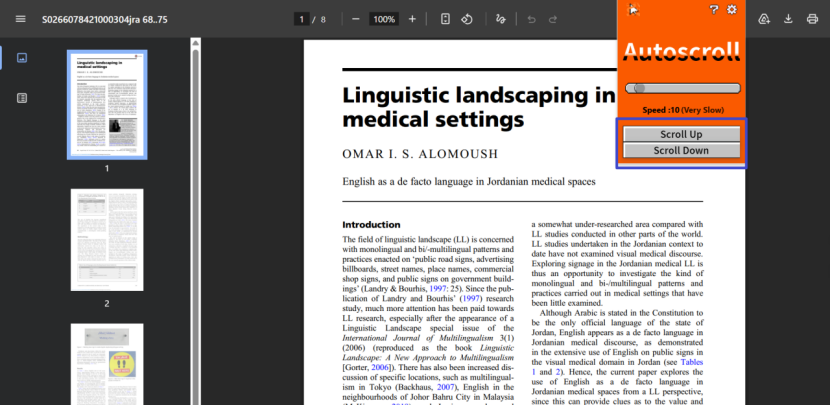
Task: Click the sidebar vertical scrollbar track
Action: (x=196, y=228)
